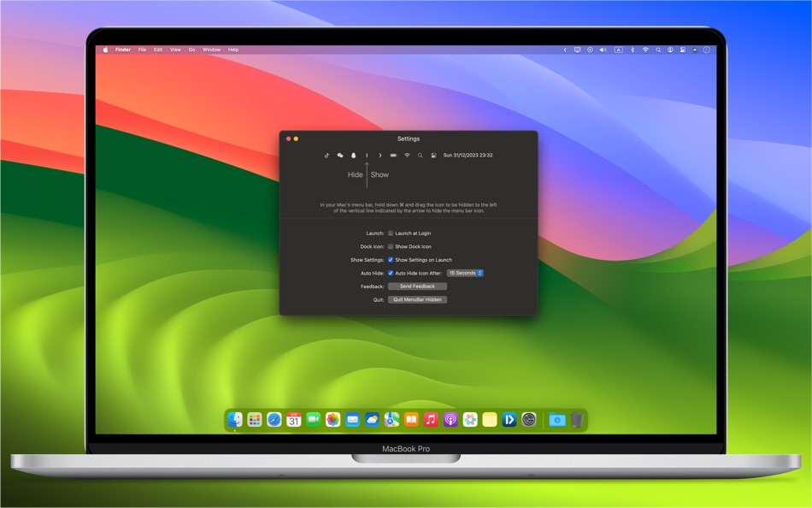Open the 15 Seconds dropdown
Viewport: 812px width, 508px height.
pos(466,273)
